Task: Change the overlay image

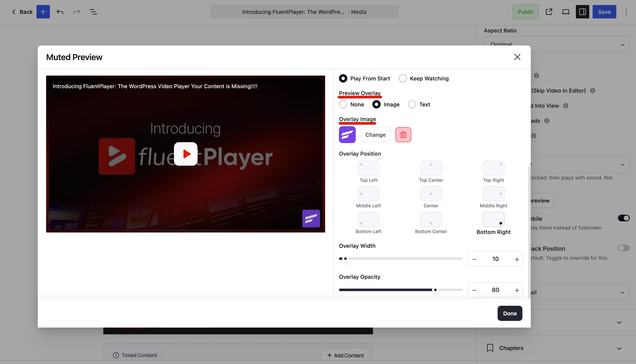Action: pos(375,134)
